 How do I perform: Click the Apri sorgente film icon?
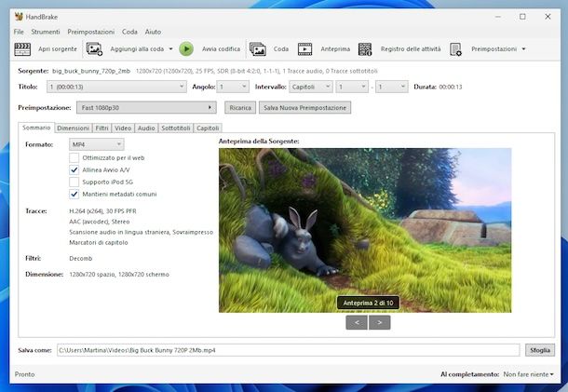22,48
